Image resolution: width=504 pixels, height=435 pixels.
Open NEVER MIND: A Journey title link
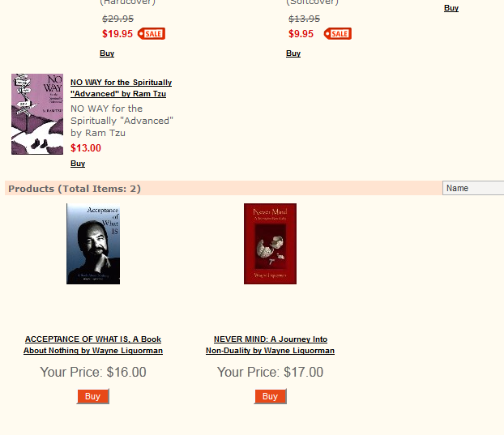(x=271, y=345)
